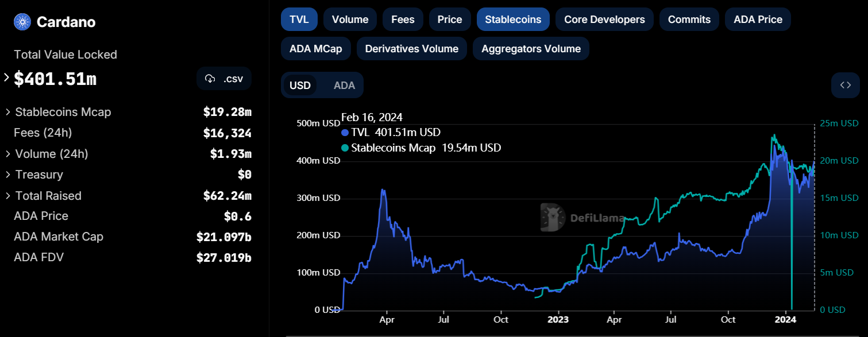Image resolution: width=868 pixels, height=337 pixels.
Task: Click TVL 401.51m USD tooltip entry
Action: (x=391, y=133)
